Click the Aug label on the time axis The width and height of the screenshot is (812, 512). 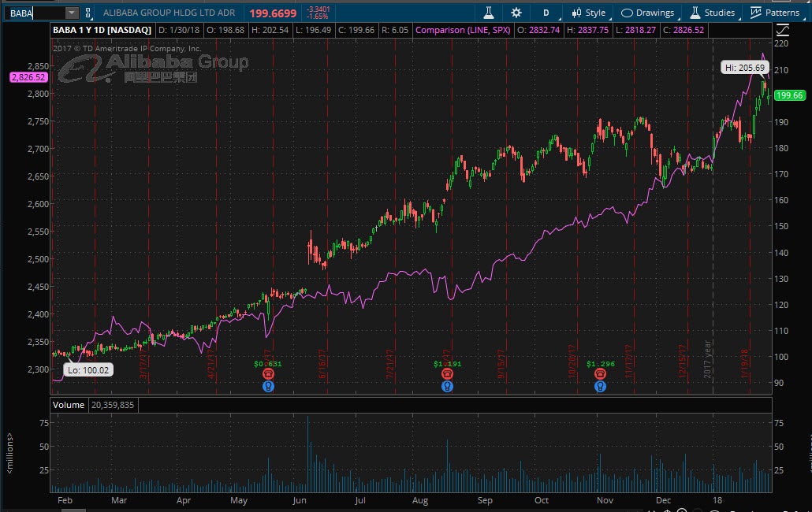click(x=420, y=501)
